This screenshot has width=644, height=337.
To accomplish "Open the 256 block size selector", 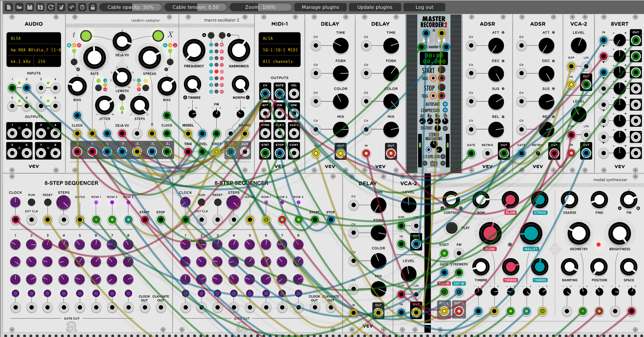I will coord(47,61).
